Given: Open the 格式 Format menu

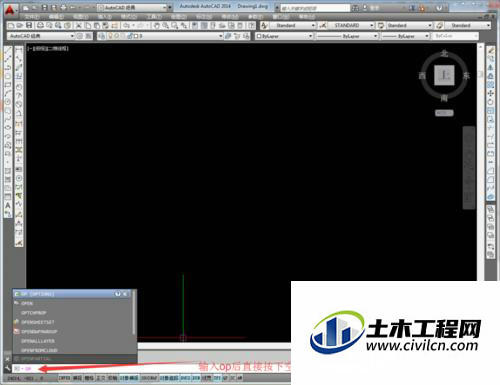Looking at the screenshot, I should point(129,17).
